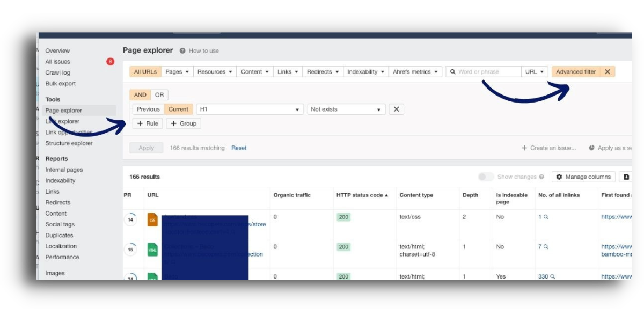
Task: Open the All issues notification badge
Action: [110, 62]
